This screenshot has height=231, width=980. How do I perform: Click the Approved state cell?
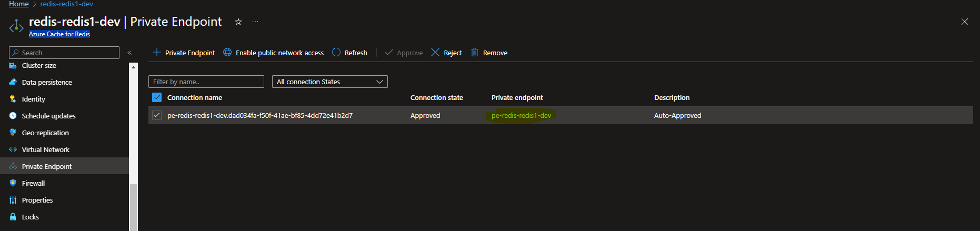pyautogui.click(x=425, y=115)
